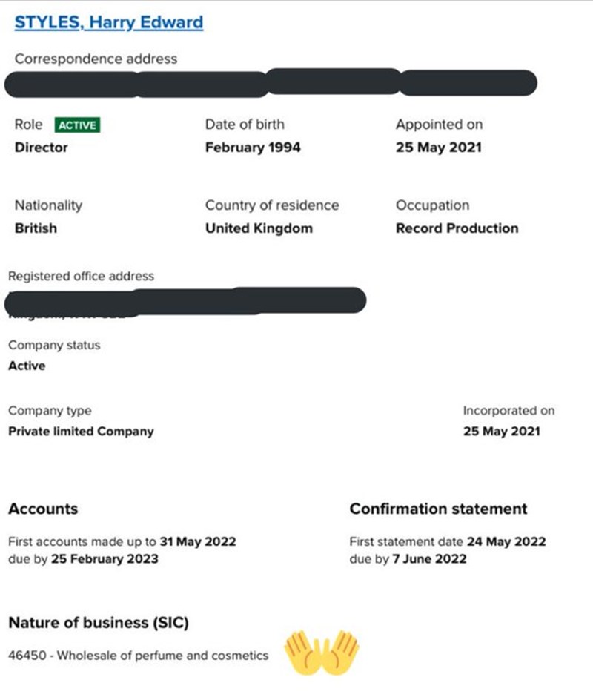Click the raised hands emoji
This screenshot has width=593, height=700.
click(x=322, y=652)
